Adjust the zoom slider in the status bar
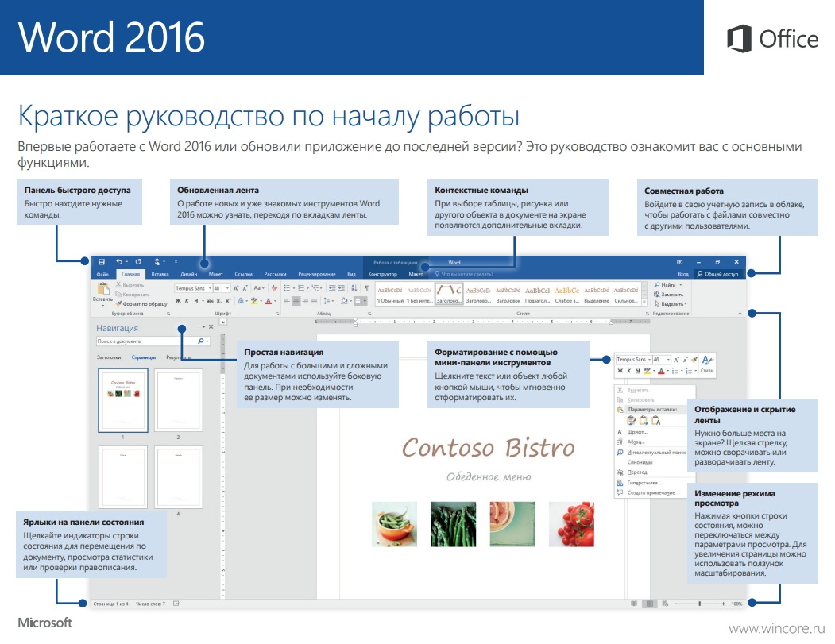 (700, 604)
